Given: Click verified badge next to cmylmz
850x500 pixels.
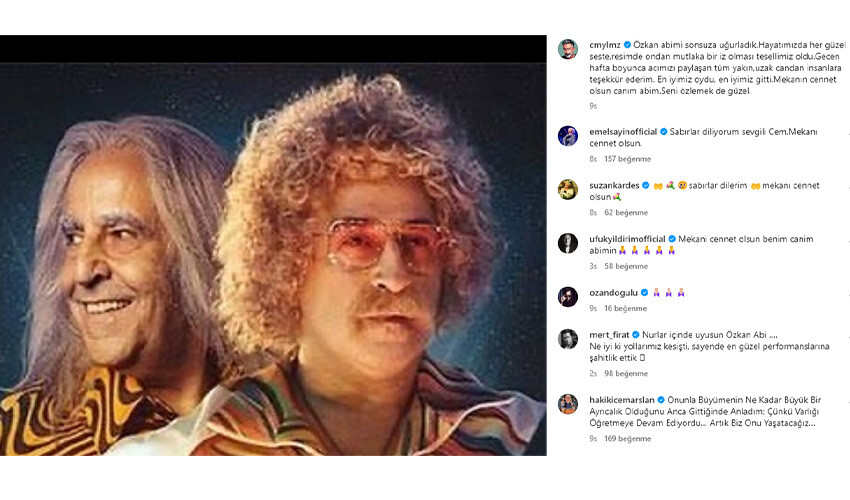Looking at the screenshot, I should [628, 46].
